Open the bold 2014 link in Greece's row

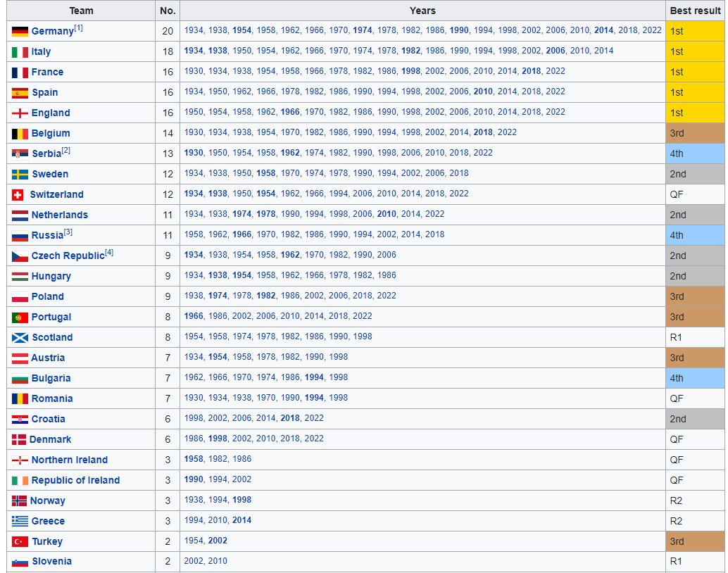pos(241,520)
